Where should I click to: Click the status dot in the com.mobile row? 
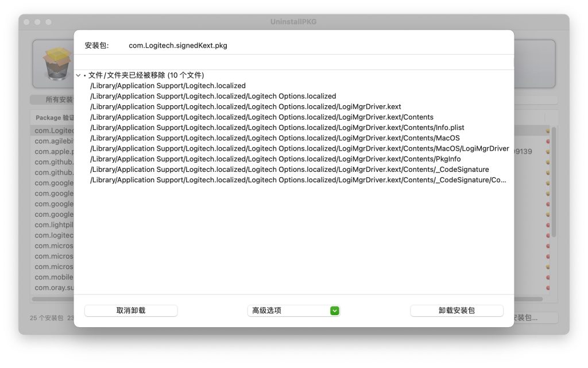tap(548, 278)
